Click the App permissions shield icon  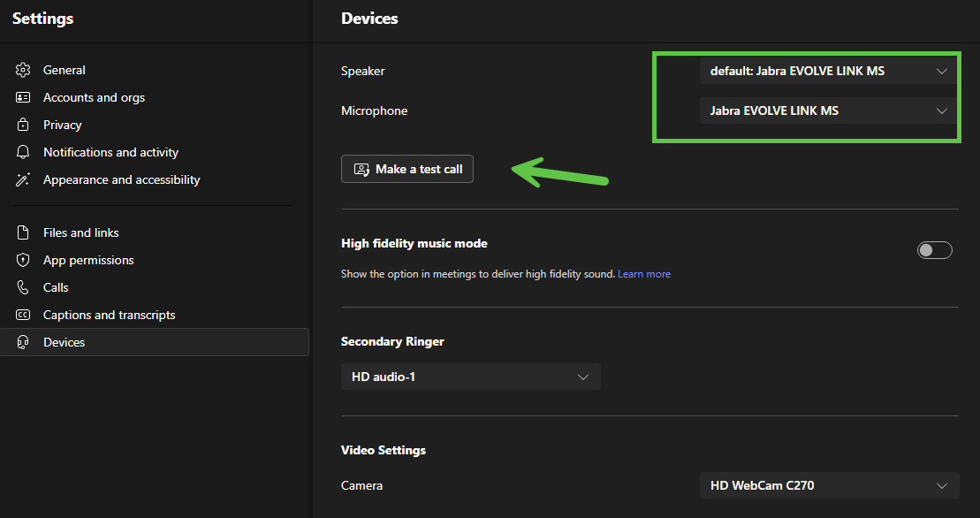pos(24,260)
